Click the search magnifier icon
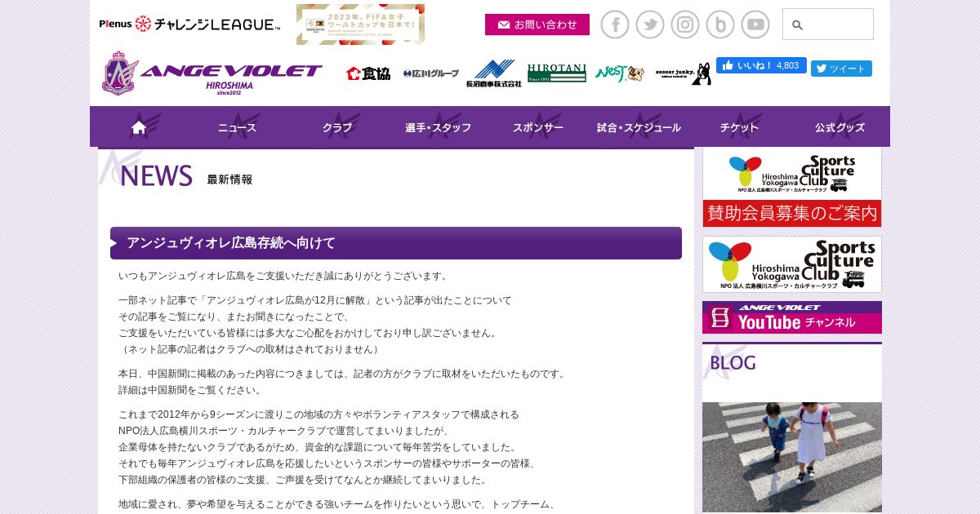 pos(797,25)
